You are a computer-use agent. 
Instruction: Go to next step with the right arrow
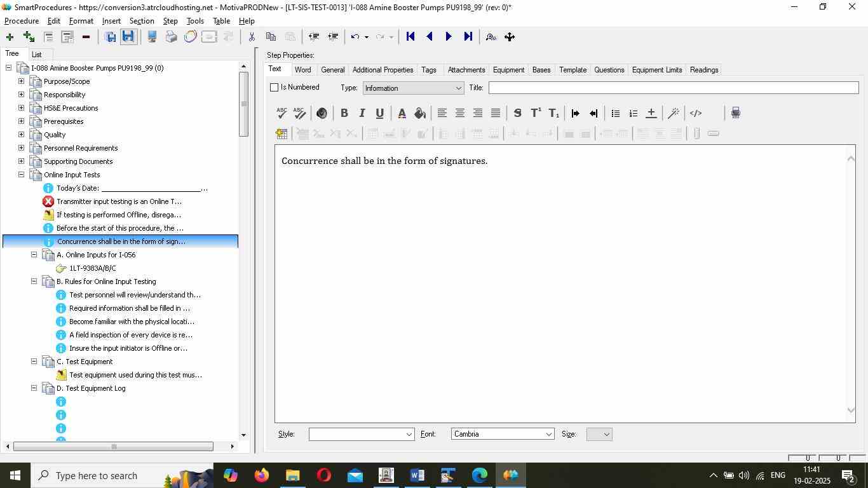(449, 37)
